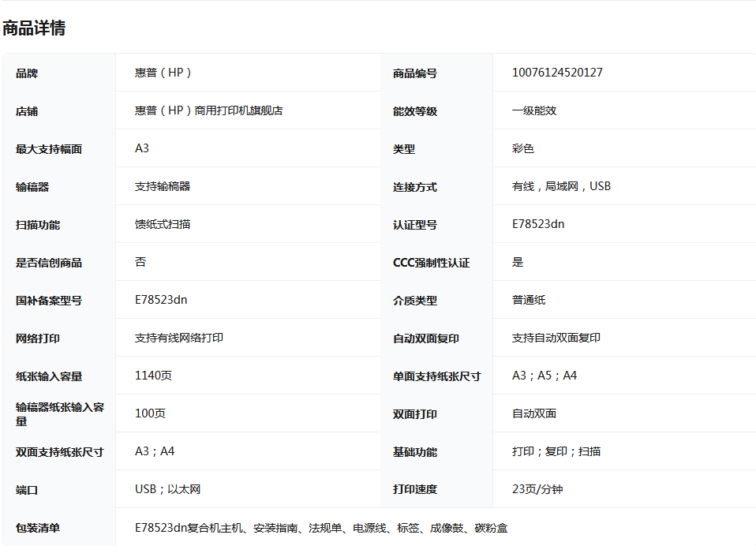Image resolution: width=756 pixels, height=546 pixels.
Task: Click E78523dn in the 国补备案型号 row
Action: 161,301
